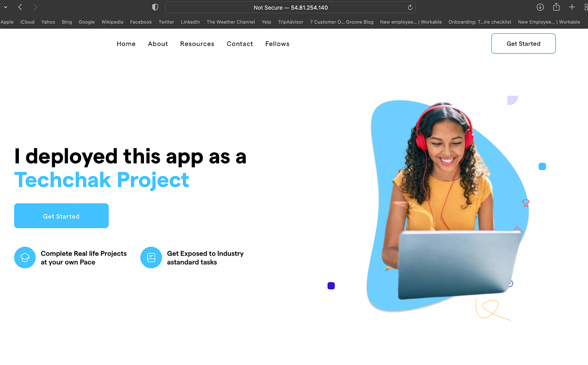588x365 pixels.
Task: Open the Bing bookmark
Action: click(67, 22)
